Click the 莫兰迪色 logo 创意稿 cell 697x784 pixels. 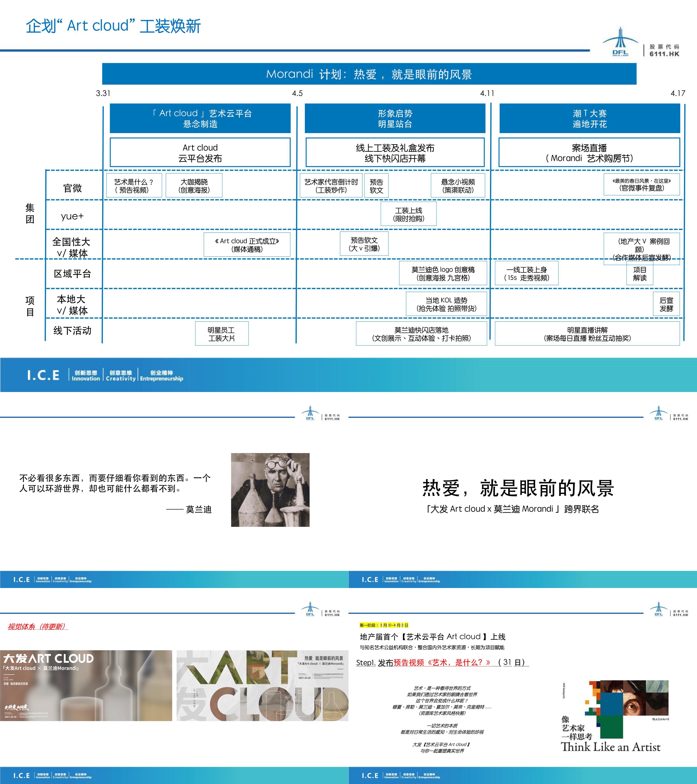[443, 274]
